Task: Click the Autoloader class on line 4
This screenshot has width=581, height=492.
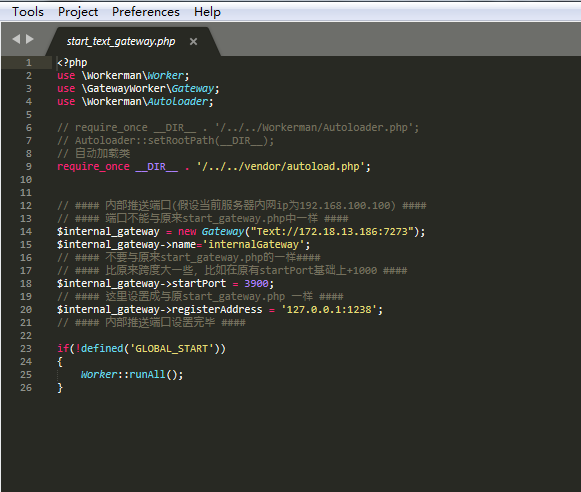Action: coord(178,102)
